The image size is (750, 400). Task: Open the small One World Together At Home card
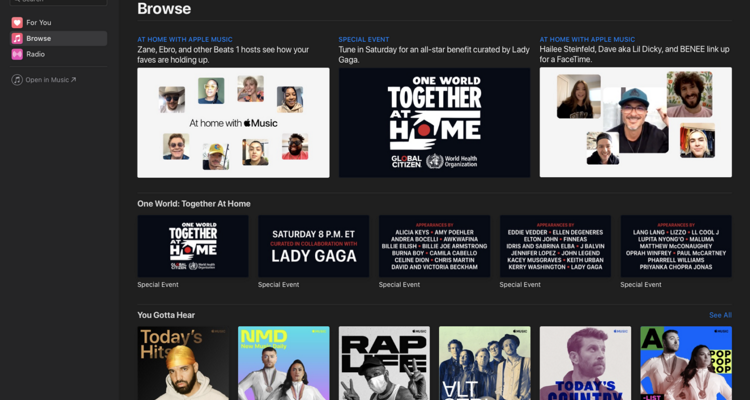(x=193, y=246)
